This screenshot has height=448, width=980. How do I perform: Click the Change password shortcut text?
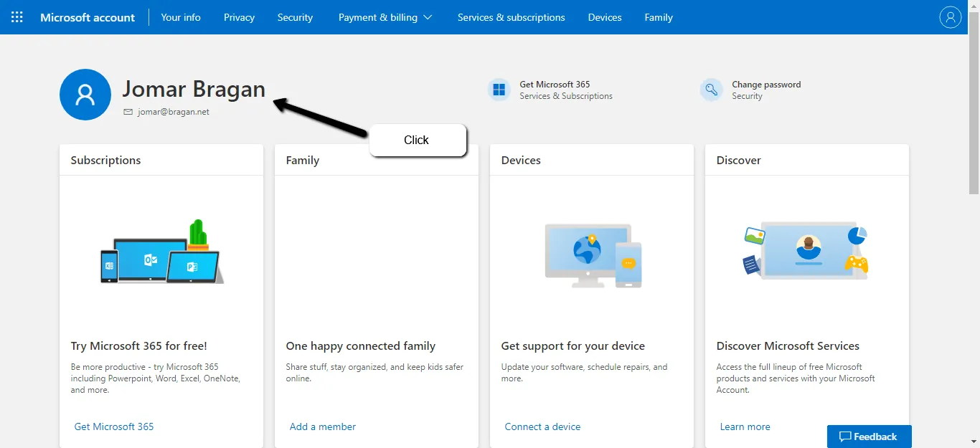point(766,85)
